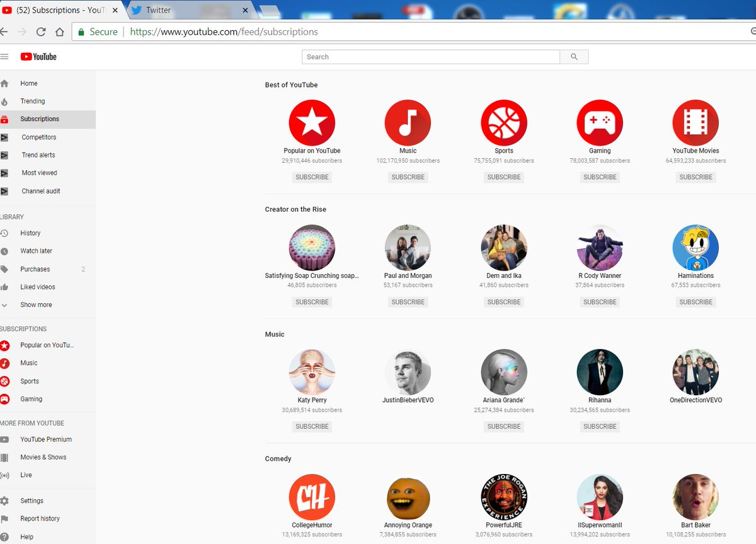The height and width of the screenshot is (544, 756).
Task: Subscribe to Ariana Grande
Action: coord(504,427)
